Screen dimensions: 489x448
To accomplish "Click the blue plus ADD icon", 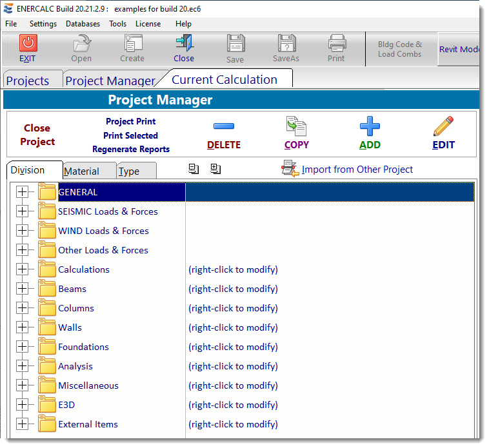I will [370, 126].
